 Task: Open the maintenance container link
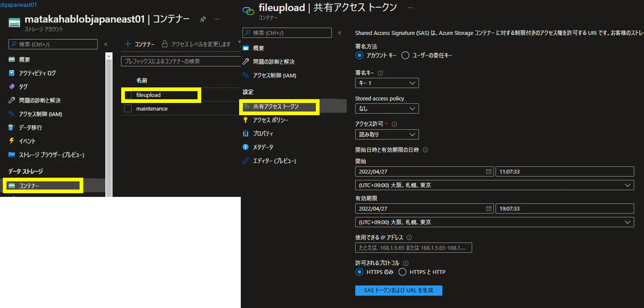point(152,109)
